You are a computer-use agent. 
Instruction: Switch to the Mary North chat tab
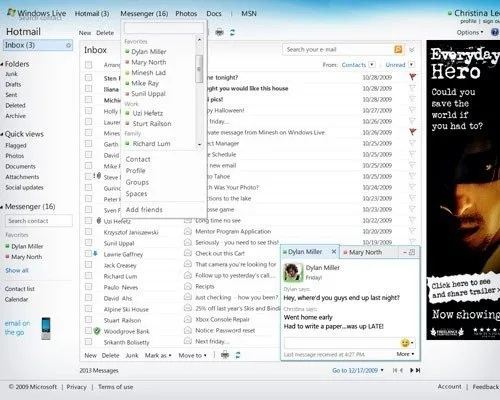click(x=365, y=252)
